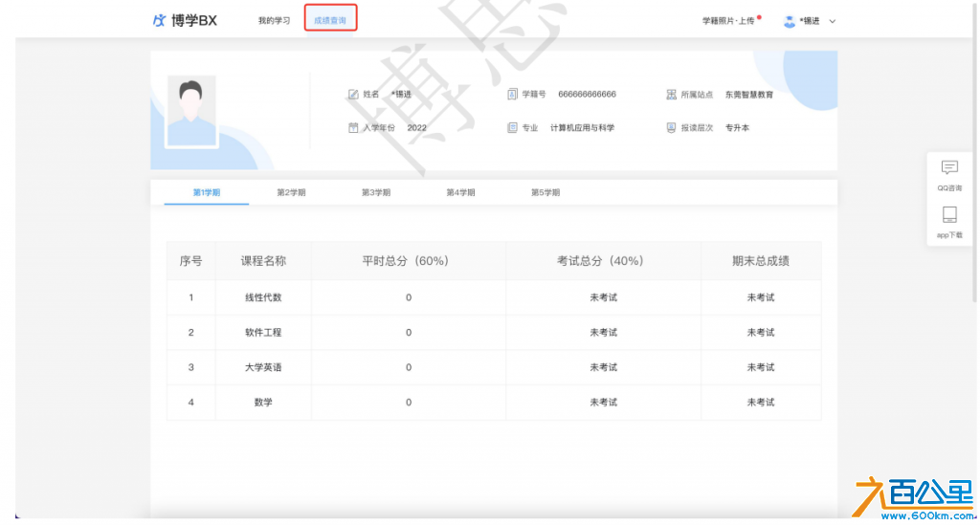Open QQ咨询 chat icon

pyautogui.click(x=949, y=168)
